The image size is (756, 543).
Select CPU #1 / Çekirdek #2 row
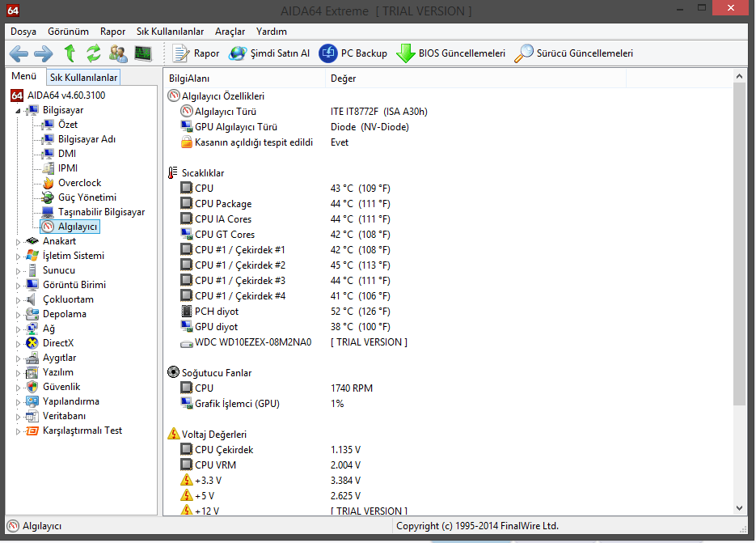pyautogui.click(x=449, y=265)
